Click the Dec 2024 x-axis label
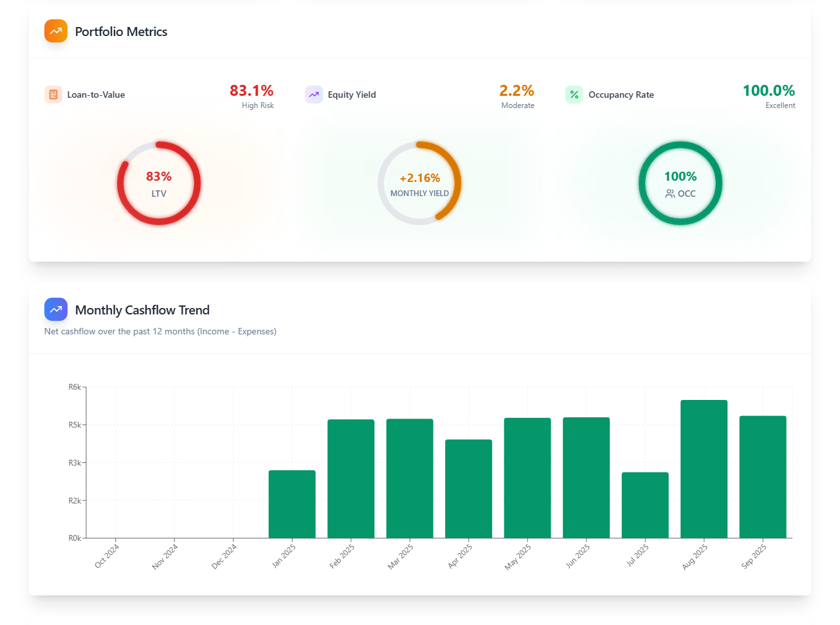Screen dimensions: 840x625 pos(224,556)
